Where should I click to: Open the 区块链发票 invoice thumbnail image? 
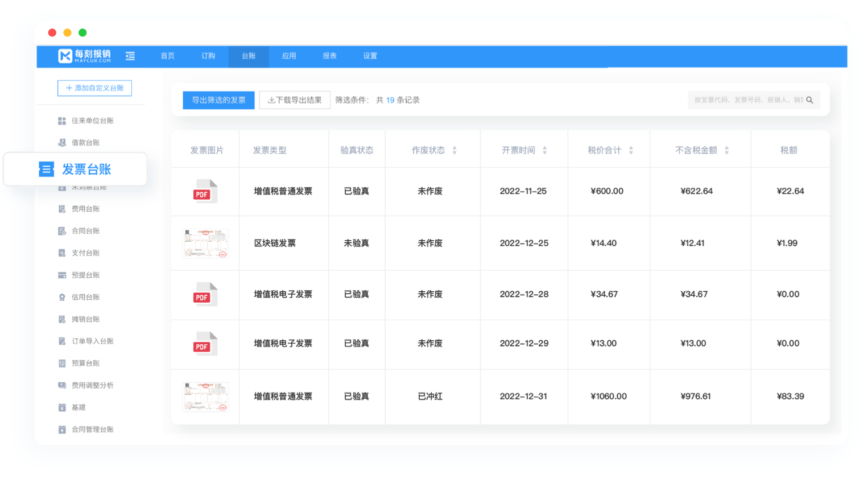pyautogui.click(x=205, y=243)
